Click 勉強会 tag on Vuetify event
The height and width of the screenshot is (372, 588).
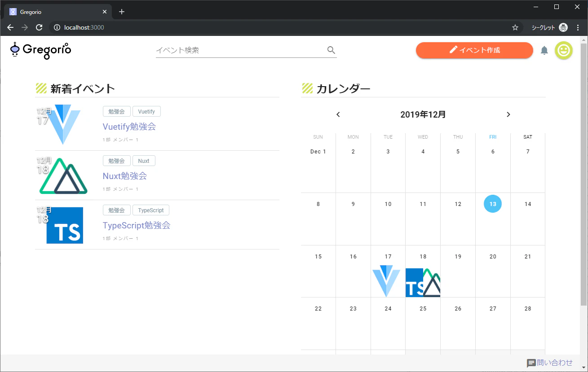click(x=117, y=111)
